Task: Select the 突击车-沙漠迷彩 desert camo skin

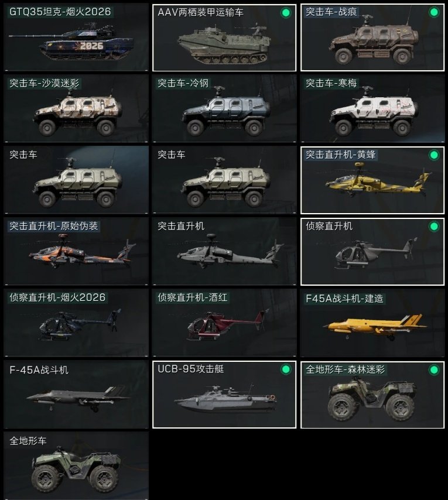Action: pyautogui.click(x=76, y=109)
